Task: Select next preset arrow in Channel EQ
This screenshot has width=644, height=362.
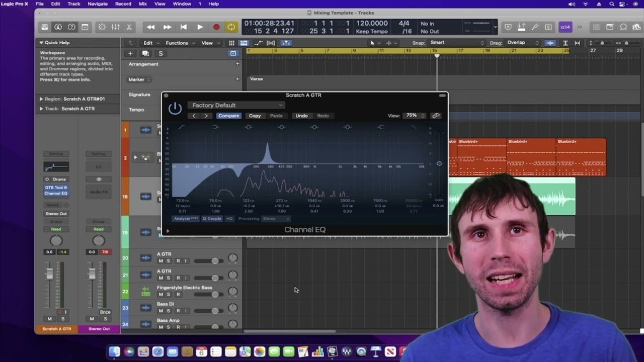Action: click(x=206, y=116)
